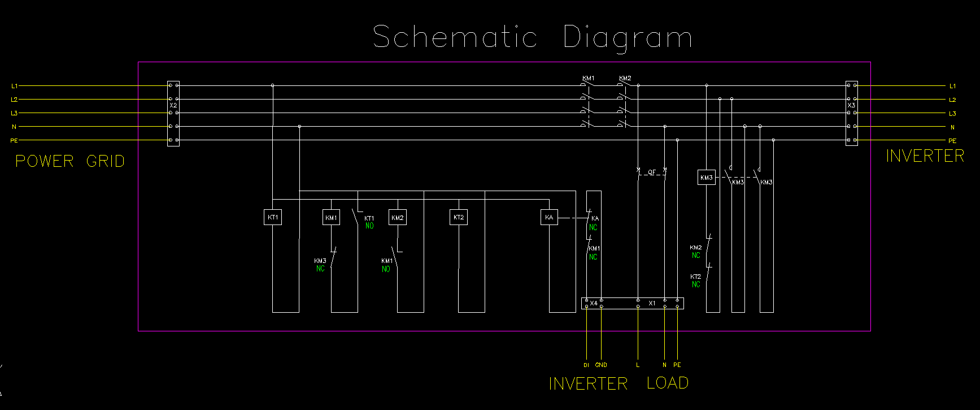Image resolution: width=980 pixels, height=410 pixels.
Task: Click the X1 terminal label
Action: click(652, 303)
